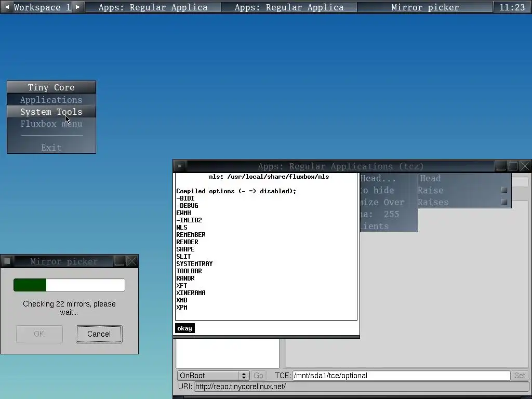The height and width of the screenshot is (399, 532).
Task: Click the TOOLBAR line in compiled options
Action: [x=189, y=271]
